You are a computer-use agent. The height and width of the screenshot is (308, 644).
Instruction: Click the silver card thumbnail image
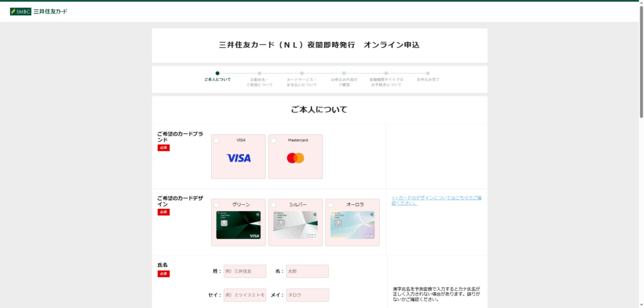click(x=296, y=225)
